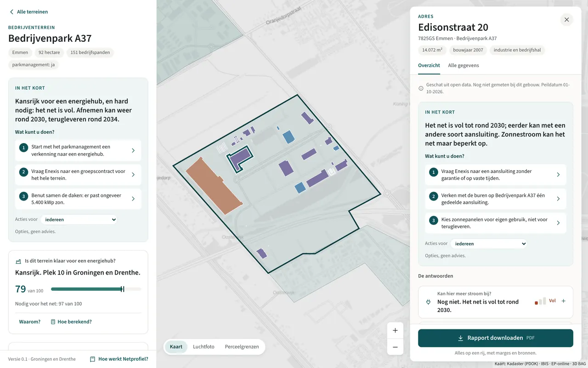Screen dimensions: 588x368
Task: Click the book icon beside 'Hoe werkt Netprofiel?'
Action: [92, 359]
